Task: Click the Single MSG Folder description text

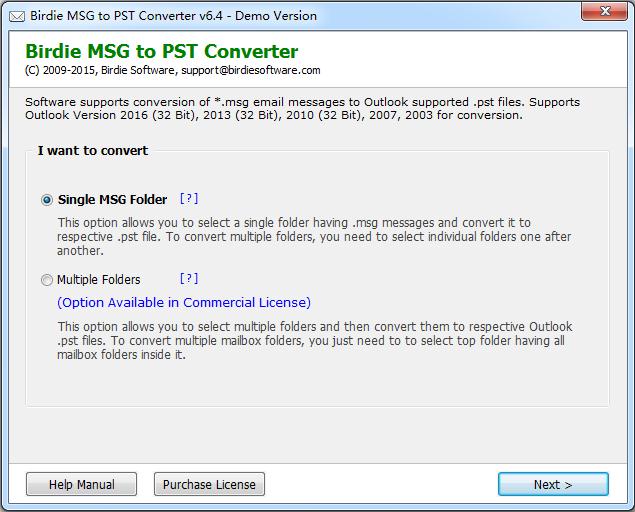Action: coord(314,237)
